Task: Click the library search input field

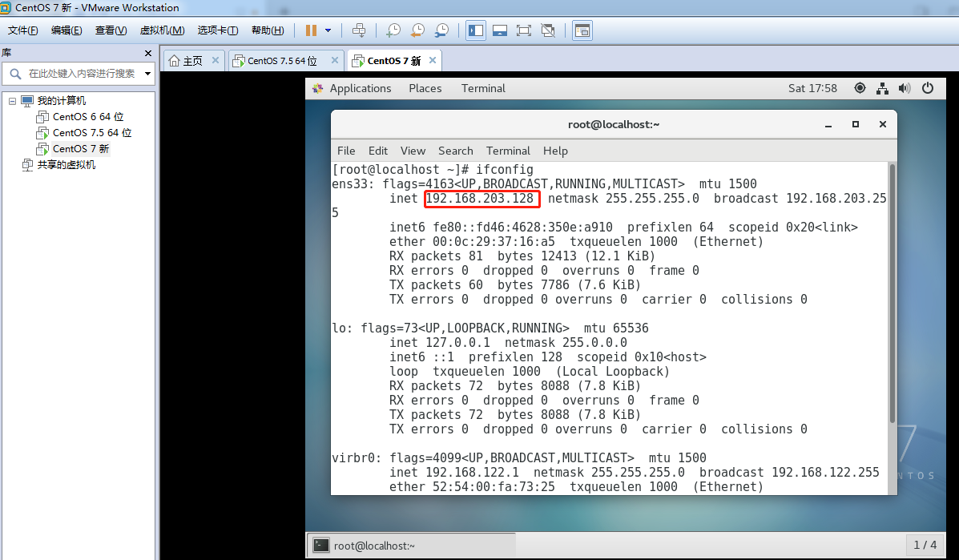Action: (82, 74)
